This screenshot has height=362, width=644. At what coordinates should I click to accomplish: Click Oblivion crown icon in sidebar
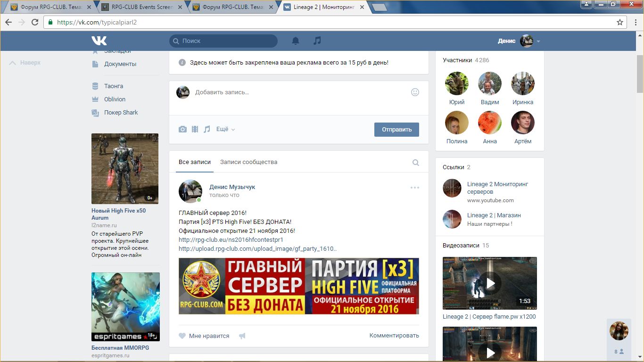coord(95,99)
